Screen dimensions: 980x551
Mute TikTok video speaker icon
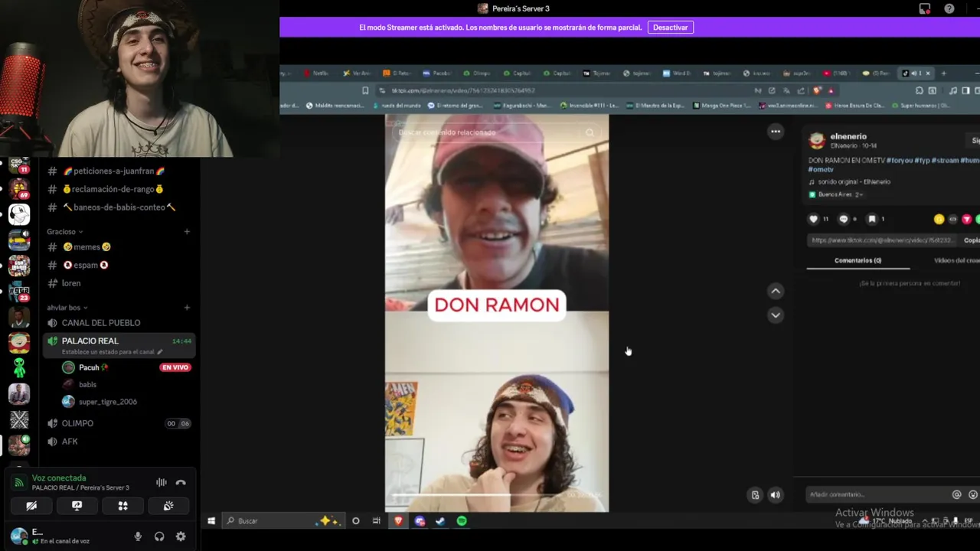coord(775,495)
